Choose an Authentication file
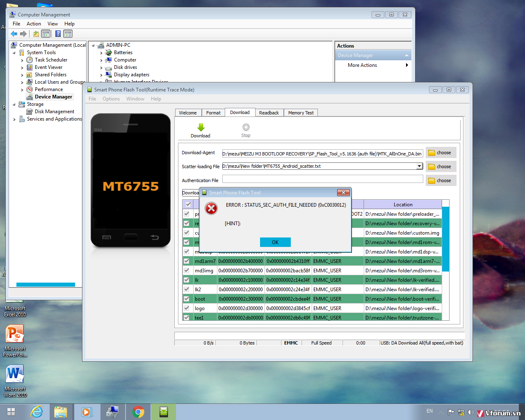This screenshot has height=420, width=525. [441, 180]
